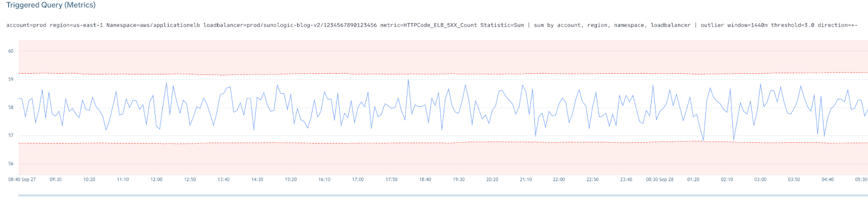Click the 12:00 time axis label
This screenshot has width=868, height=204.
(x=156, y=180)
